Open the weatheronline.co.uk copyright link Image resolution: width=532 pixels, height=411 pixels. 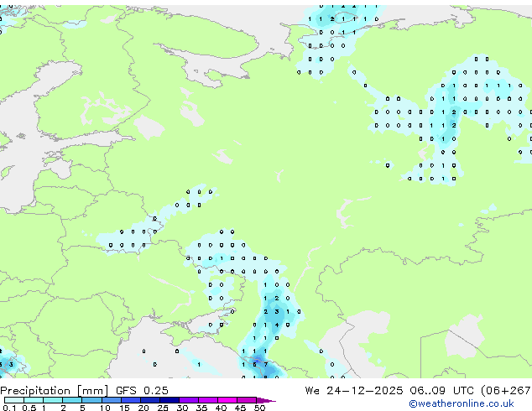461,403
